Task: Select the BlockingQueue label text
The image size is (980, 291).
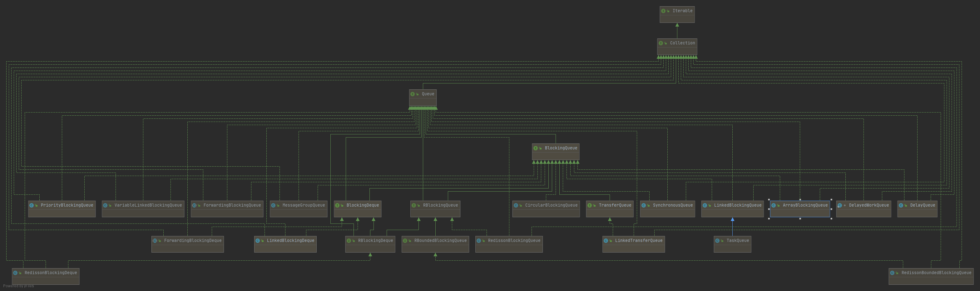Action: [561, 148]
